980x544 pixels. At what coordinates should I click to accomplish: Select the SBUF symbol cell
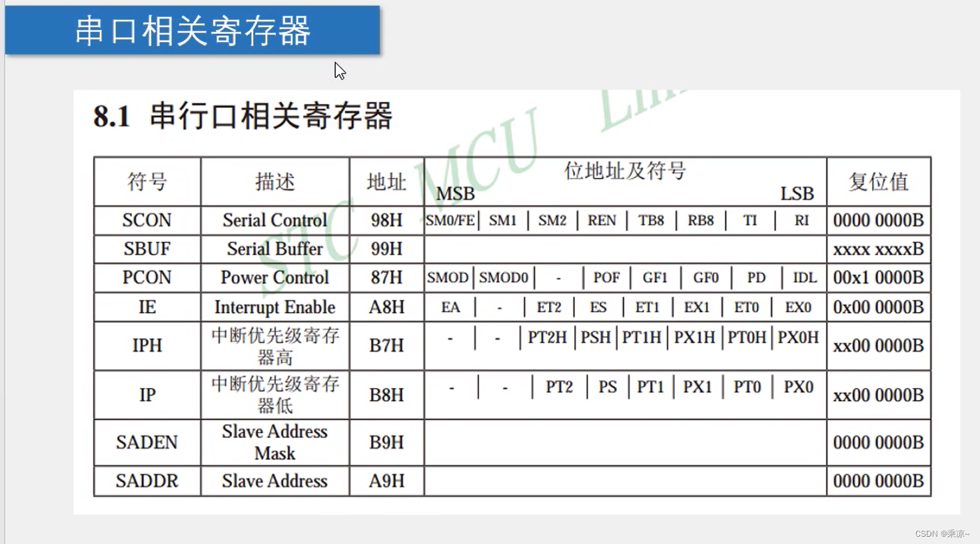[x=147, y=249]
